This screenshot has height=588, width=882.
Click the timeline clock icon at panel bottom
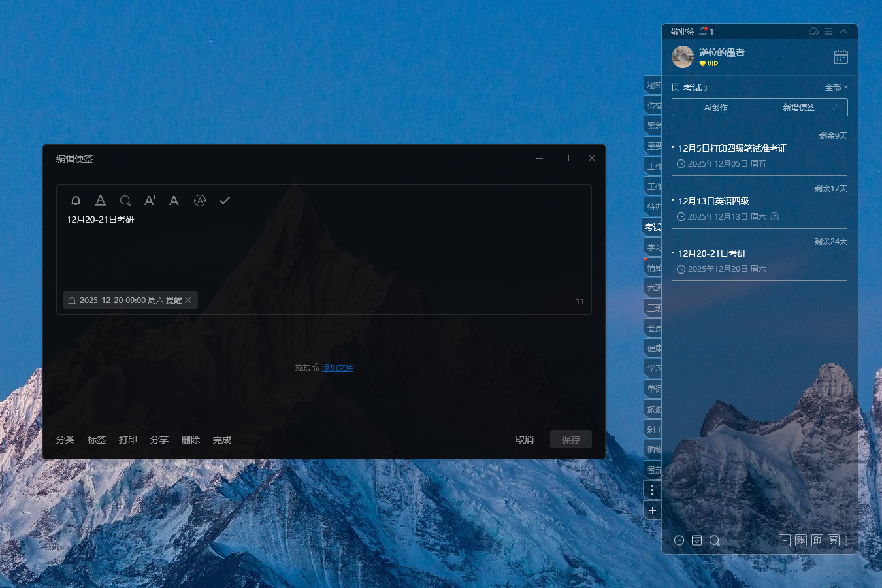pos(679,540)
